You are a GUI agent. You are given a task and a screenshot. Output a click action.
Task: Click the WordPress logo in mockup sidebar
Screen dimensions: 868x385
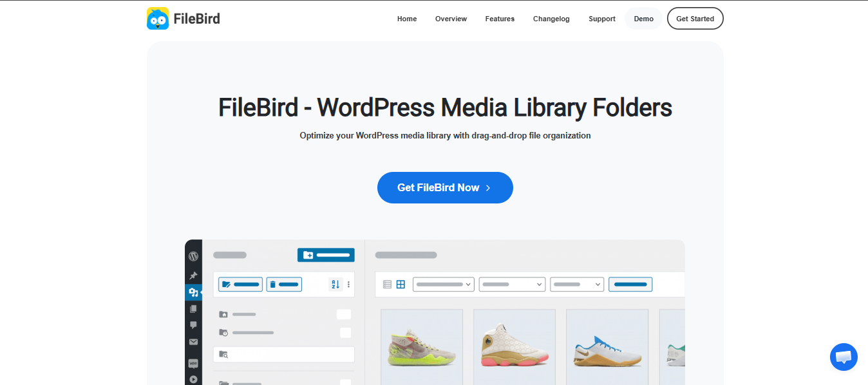[x=193, y=256]
